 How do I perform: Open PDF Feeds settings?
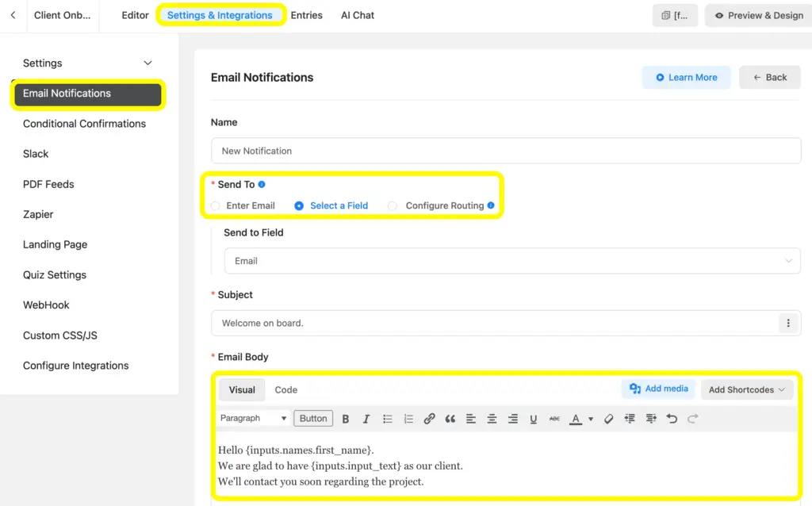48,184
